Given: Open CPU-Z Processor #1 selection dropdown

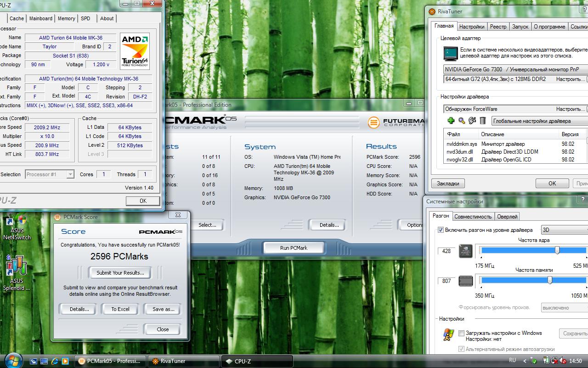Looking at the screenshot, I should (50, 174).
